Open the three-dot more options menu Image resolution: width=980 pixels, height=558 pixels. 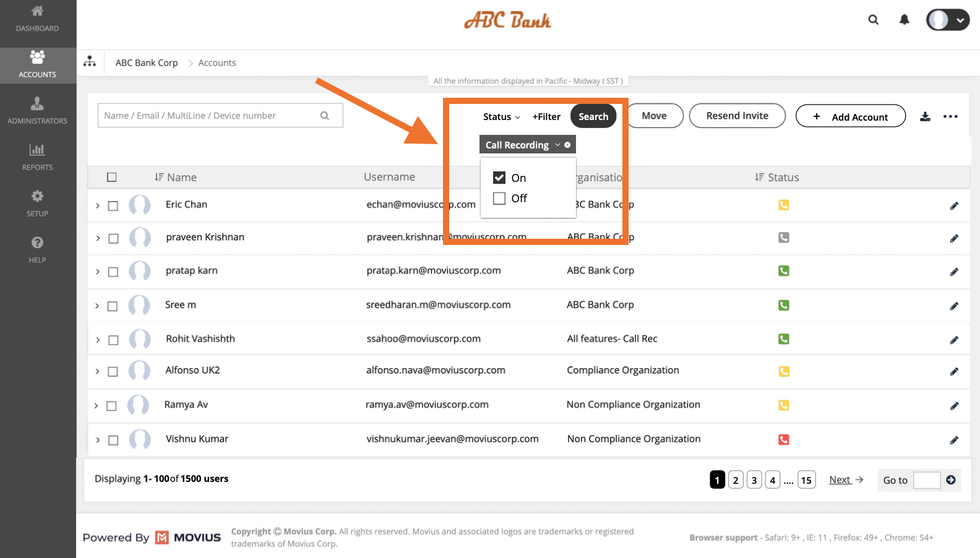click(x=951, y=116)
